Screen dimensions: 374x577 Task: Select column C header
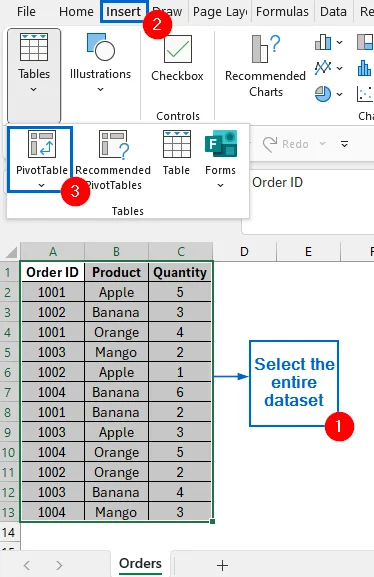[x=181, y=252]
